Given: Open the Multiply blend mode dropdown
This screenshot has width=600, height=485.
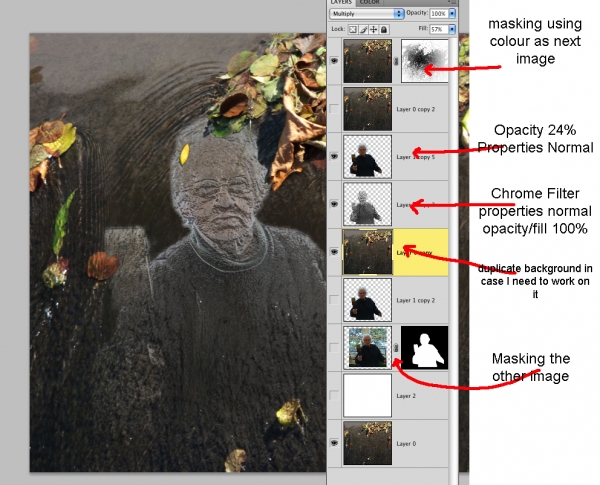Looking at the screenshot, I should 367,14.
